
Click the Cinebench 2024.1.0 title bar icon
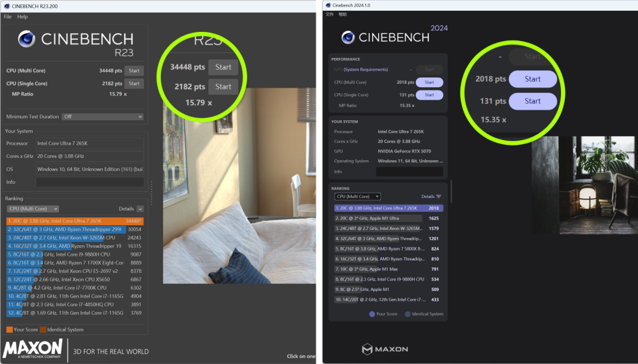tap(327, 5)
